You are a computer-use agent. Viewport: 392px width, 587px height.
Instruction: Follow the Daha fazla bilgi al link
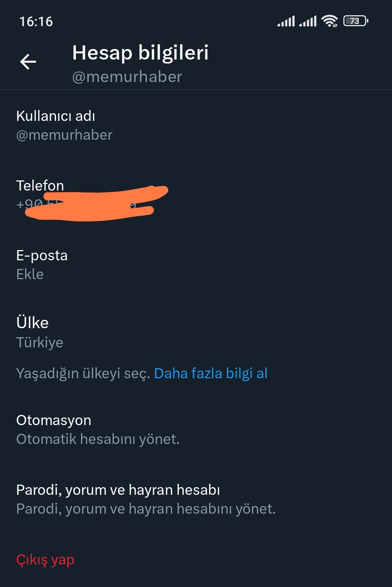pyautogui.click(x=211, y=374)
